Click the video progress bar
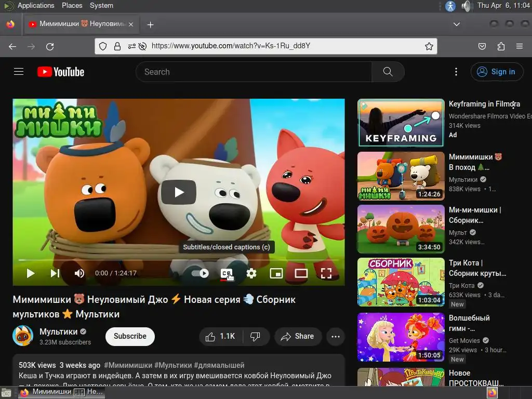532x399 pixels. pos(179,260)
